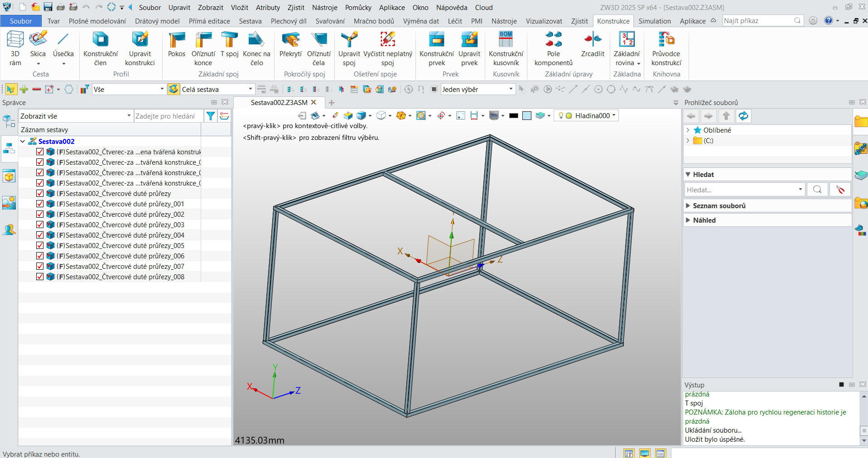Uncheck Čtvercové duté průřezy_004 component
The height and width of the screenshot is (458, 868).
[x=40, y=235]
